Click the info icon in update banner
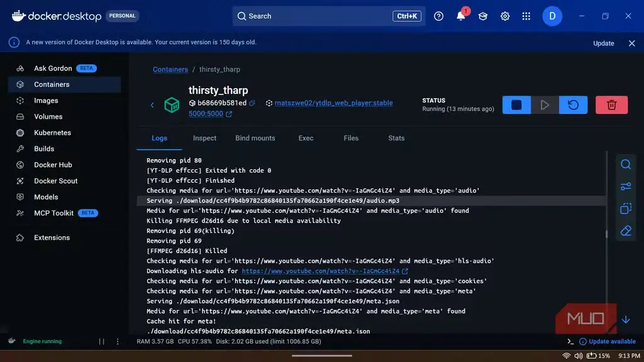This screenshot has width=644, height=362. (x=14, y=42)
